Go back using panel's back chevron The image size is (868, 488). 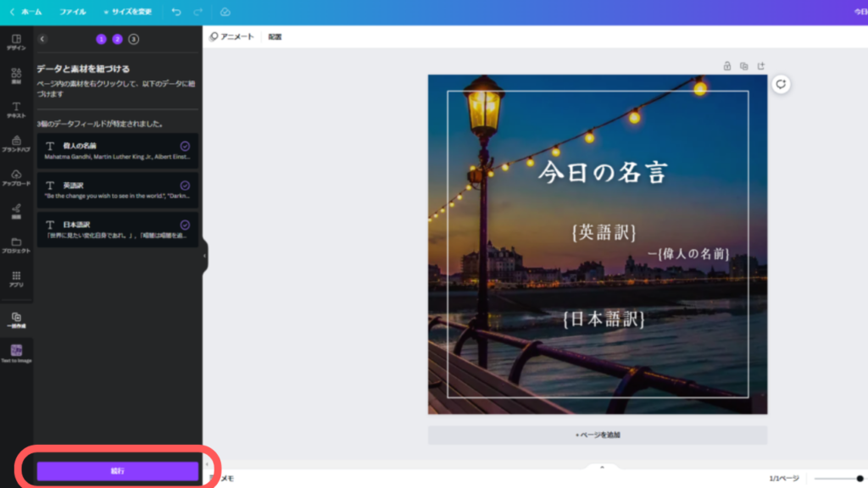pos(43,39)
